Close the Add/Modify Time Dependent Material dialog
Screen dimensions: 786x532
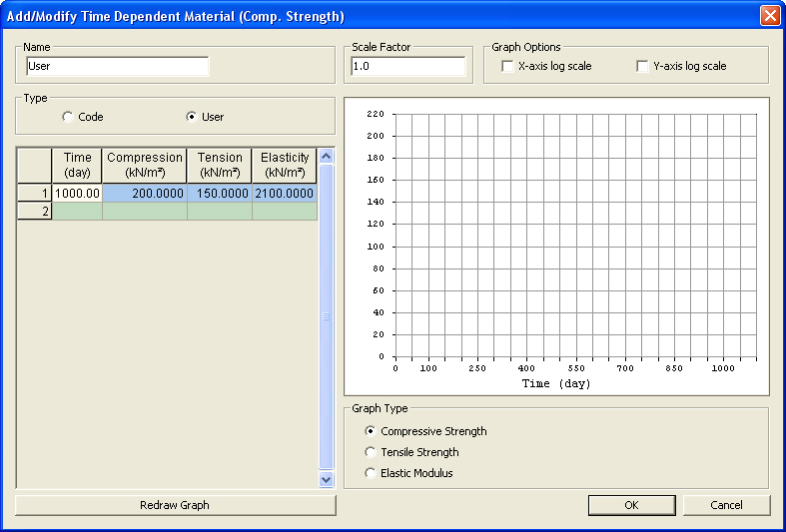[769, 16]
